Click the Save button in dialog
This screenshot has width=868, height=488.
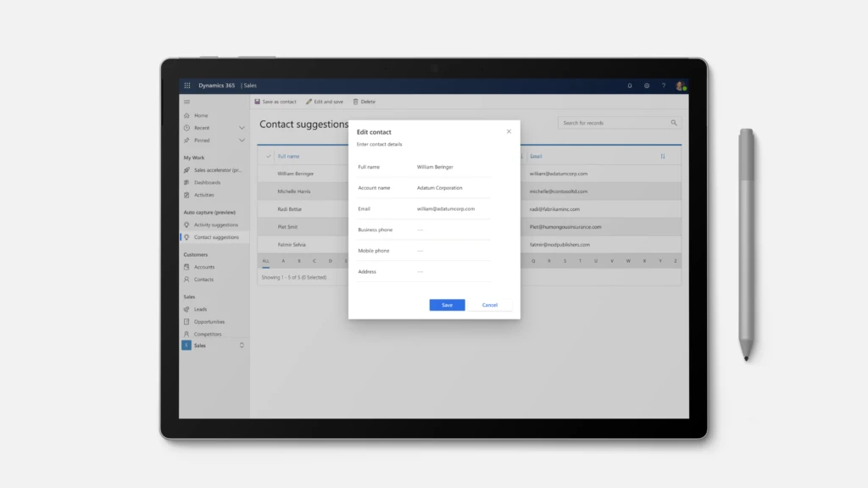[x=447, y=305]
